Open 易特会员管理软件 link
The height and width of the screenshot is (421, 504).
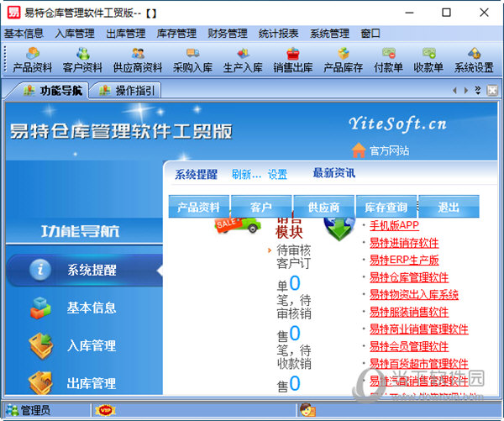[409, 346]
